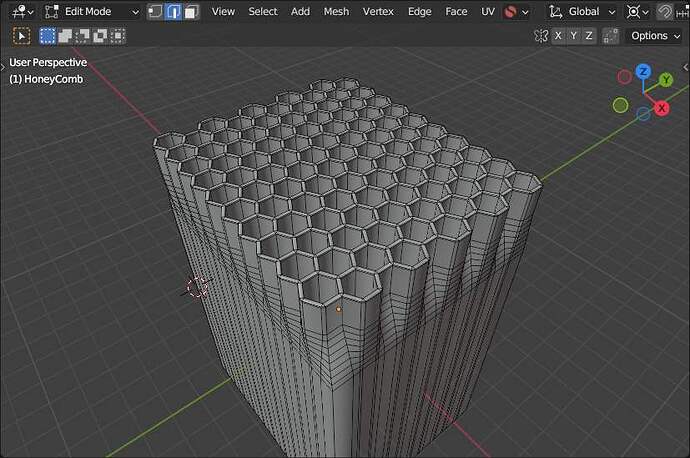Screen dimensions: 690x458
Task: Toggle auto merge vertices icon
Action: click(x=610, y=36)
